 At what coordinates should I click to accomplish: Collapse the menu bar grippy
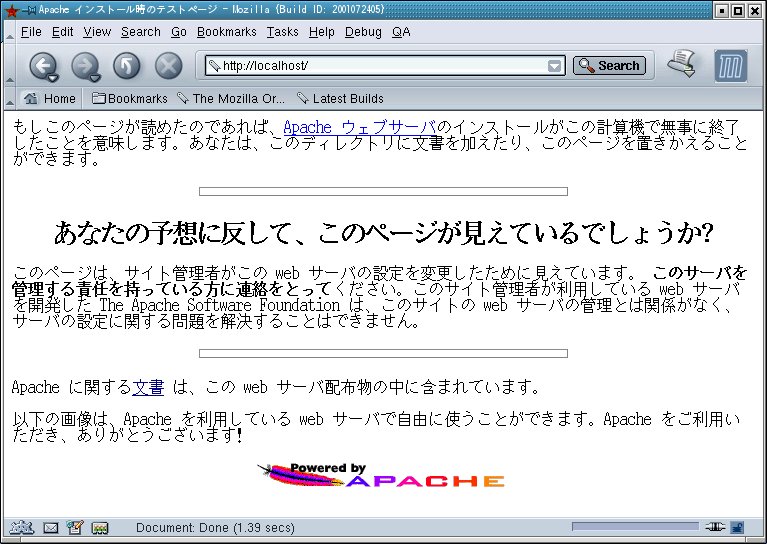click(9, 32)
